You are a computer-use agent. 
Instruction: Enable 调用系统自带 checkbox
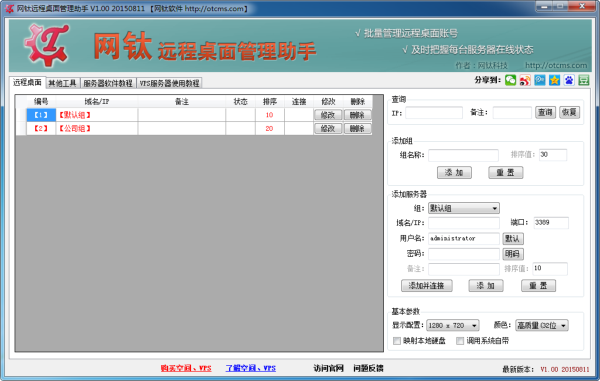point(460,340)
